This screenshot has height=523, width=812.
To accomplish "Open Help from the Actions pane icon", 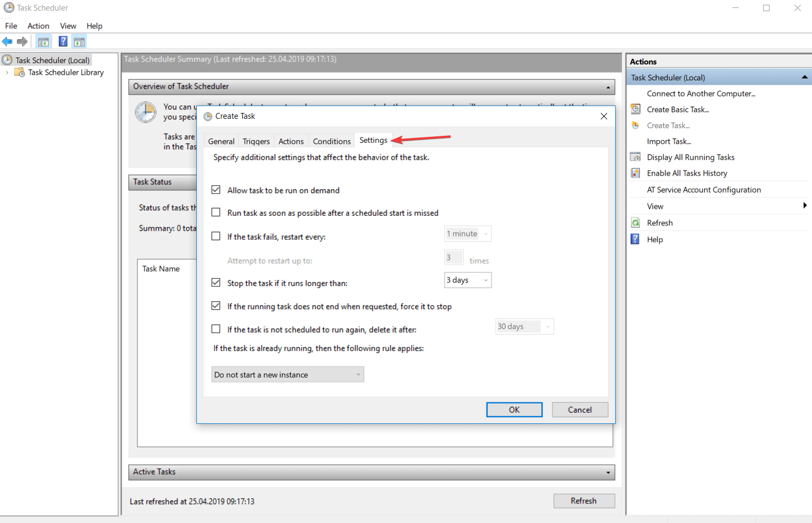I will 635,239.
